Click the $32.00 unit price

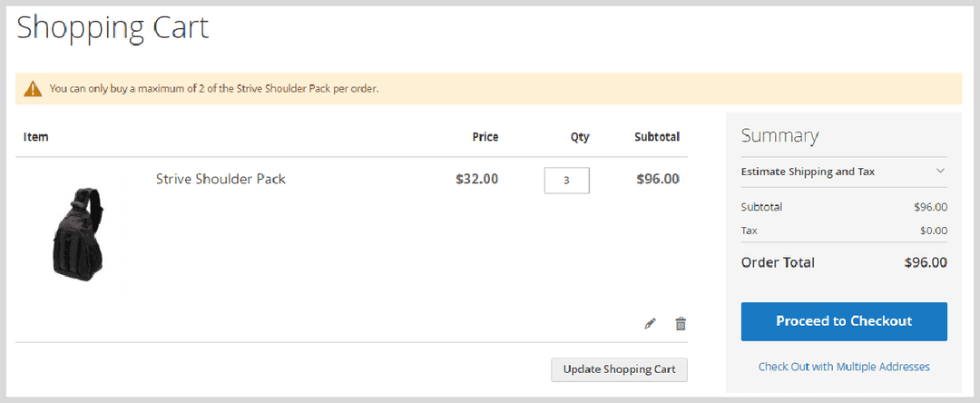tap(476, 179)
